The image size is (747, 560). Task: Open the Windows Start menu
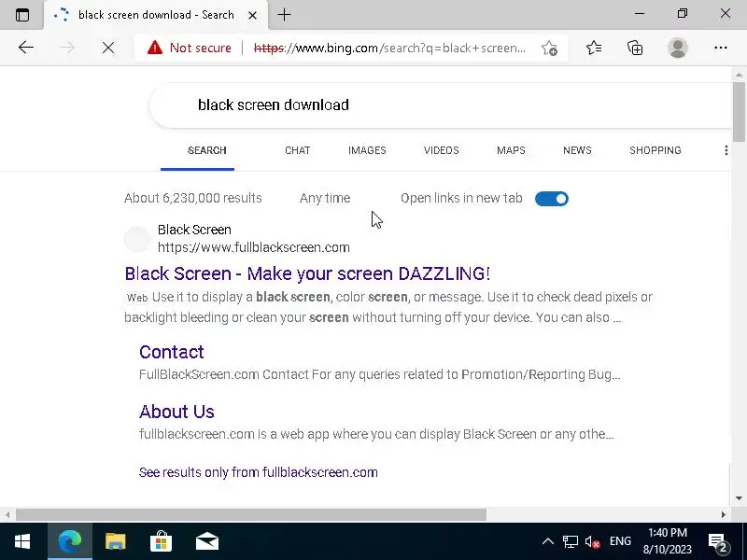(x=22, y=541)
